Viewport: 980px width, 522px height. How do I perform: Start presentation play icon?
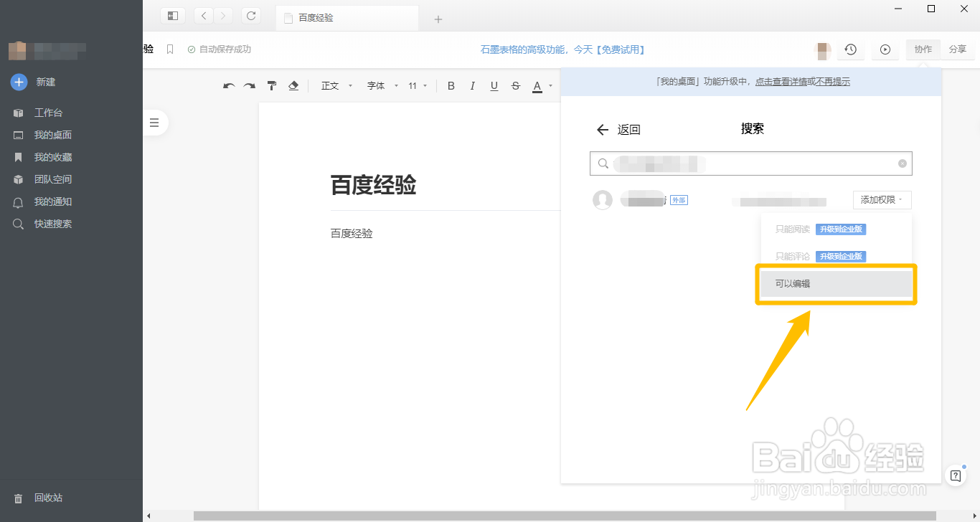click(x=885, y=49)
